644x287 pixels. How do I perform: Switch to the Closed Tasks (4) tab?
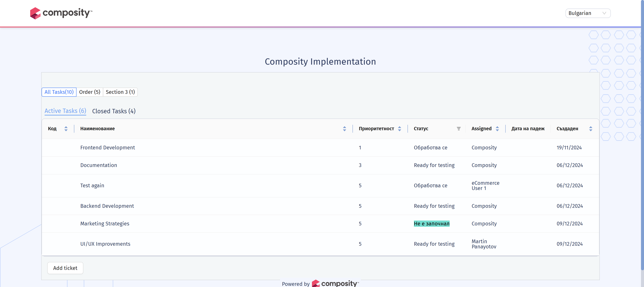tap(114, 111)
